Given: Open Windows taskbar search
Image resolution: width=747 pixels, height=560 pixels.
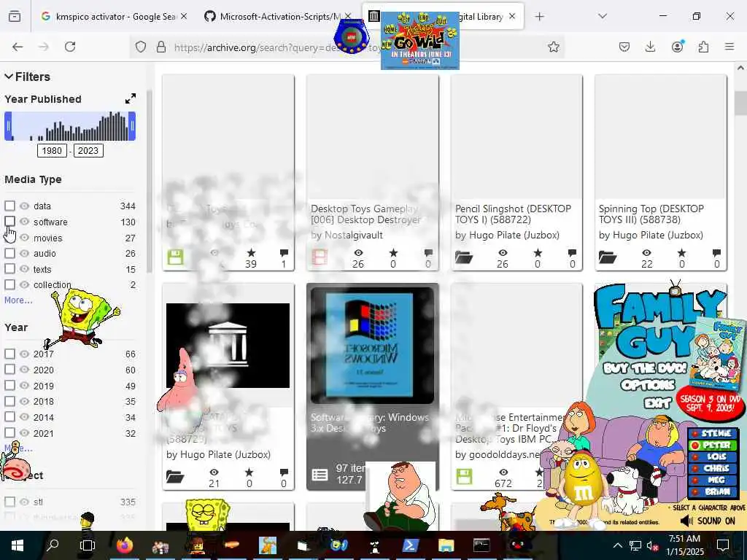Looking at the screenshot, I should tap(53, 545).
